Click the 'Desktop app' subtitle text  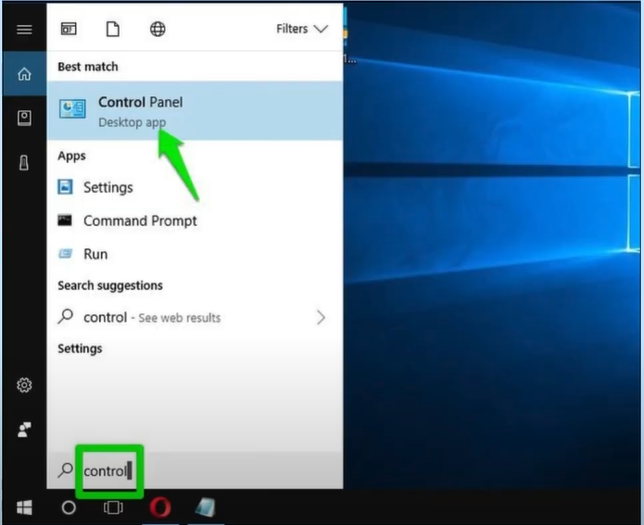(x=132, y=122)
